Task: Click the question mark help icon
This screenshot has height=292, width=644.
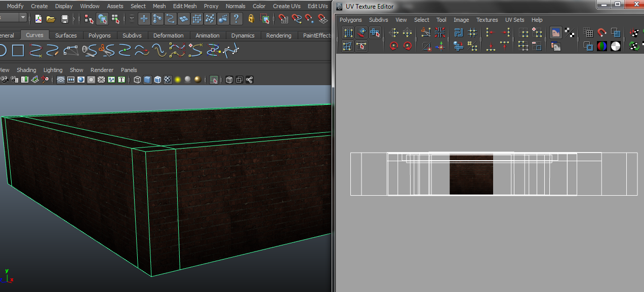Action: tap(236, 19)
